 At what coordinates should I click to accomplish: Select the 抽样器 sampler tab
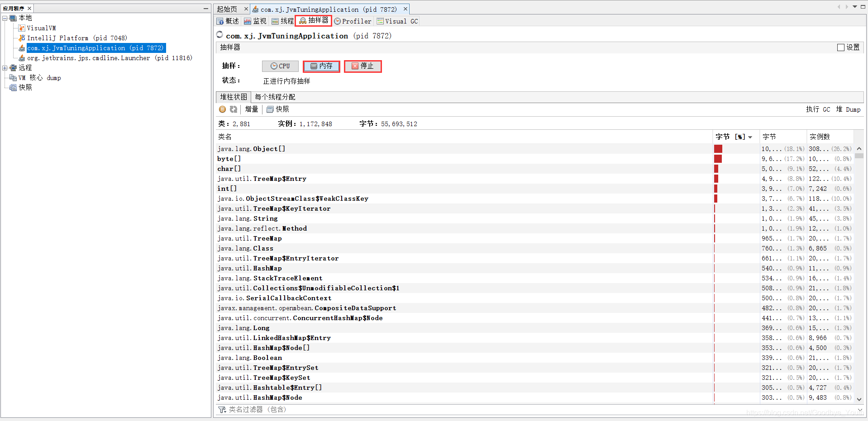314,21
